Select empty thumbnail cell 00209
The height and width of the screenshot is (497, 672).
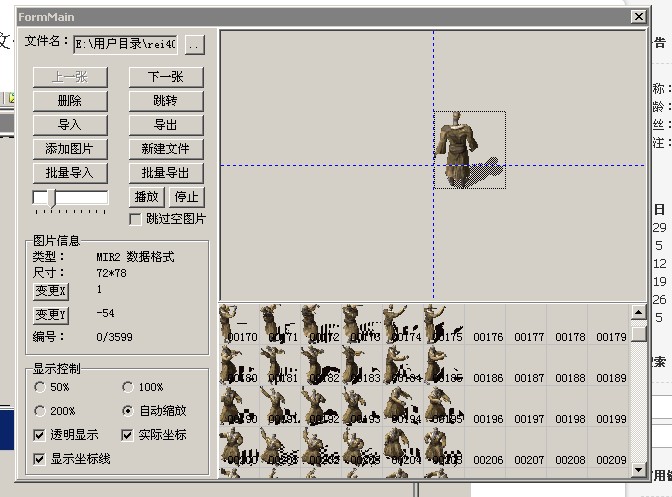point(608,447)
